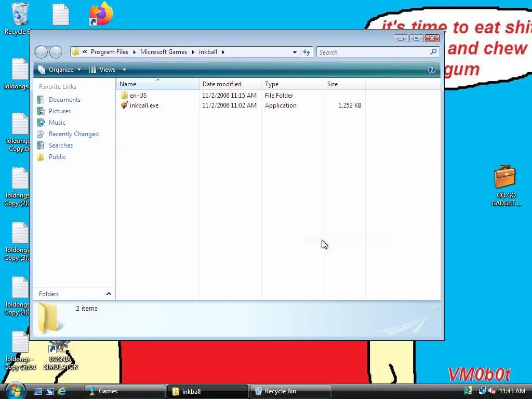Click the inkball breadcrumb segment

(208, 52)
